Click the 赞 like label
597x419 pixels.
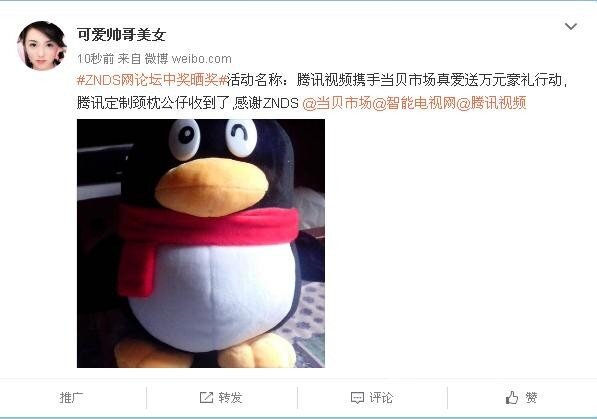point(531,398)
